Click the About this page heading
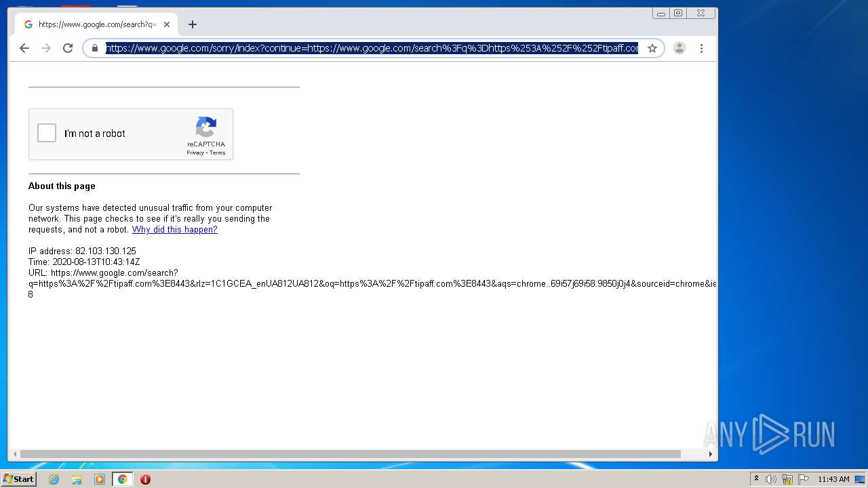868x488 pixels. (62, 186)
